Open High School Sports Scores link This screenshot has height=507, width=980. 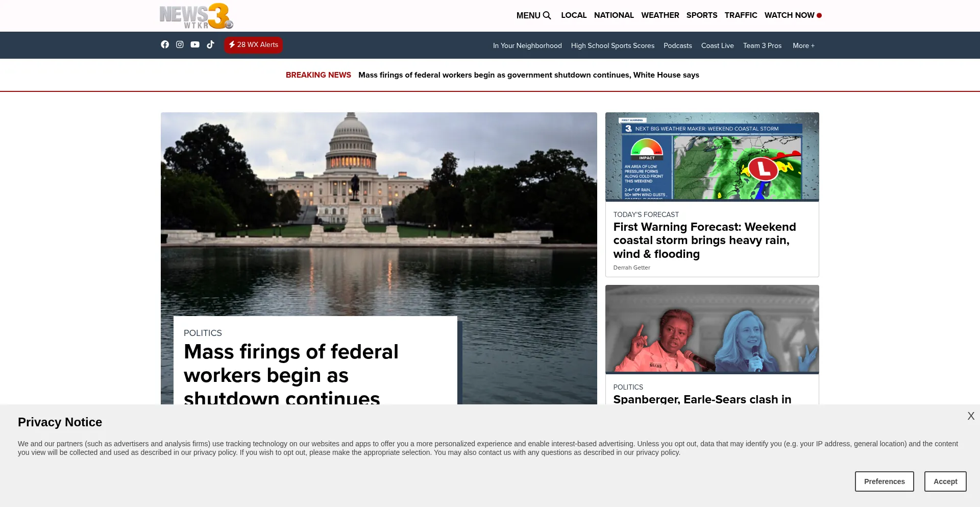(612, 46)
